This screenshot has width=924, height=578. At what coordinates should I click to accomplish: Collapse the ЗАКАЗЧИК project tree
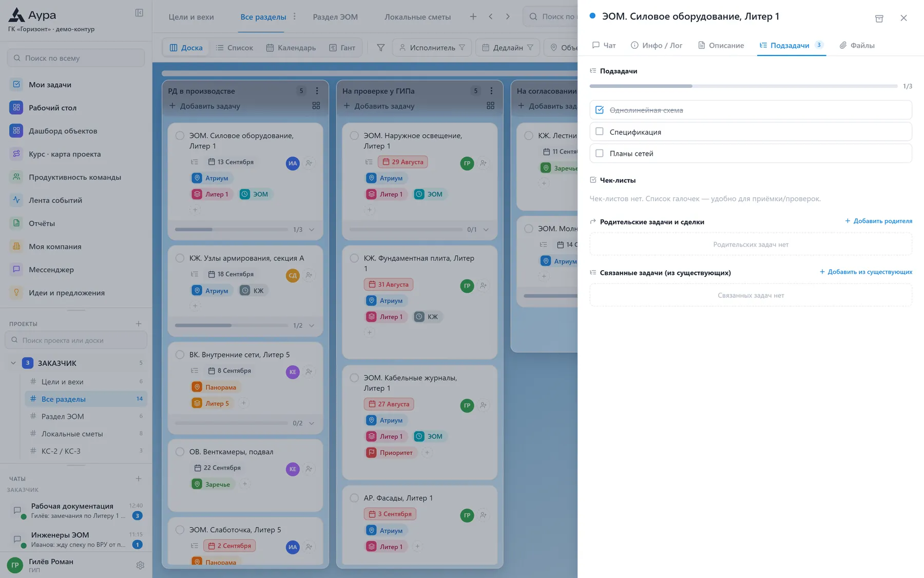click(x=13, y=363)
